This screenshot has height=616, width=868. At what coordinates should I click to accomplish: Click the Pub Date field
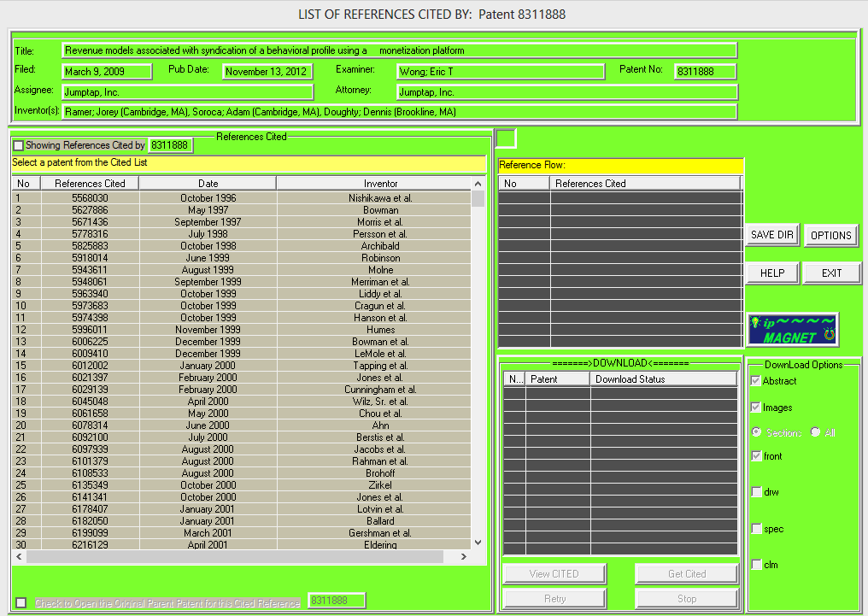267,72
